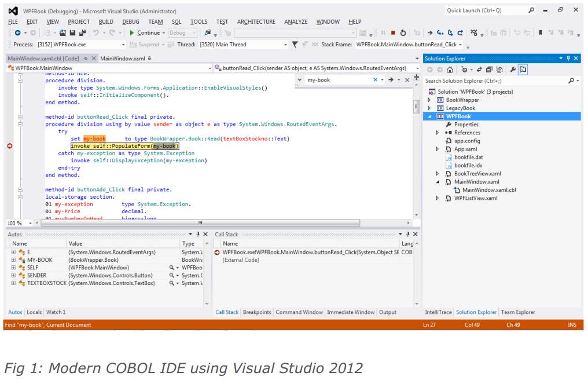
Task: Click the Restart debugging icon
Action: [403, 33]
